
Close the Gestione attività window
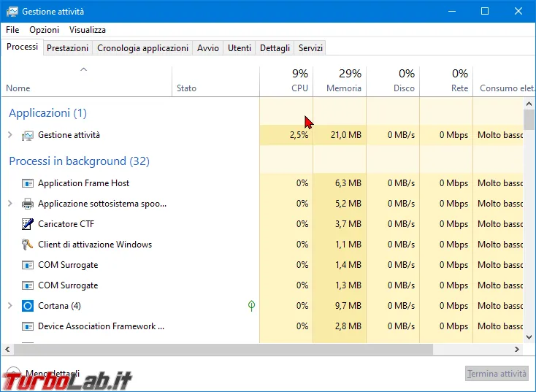518,11
